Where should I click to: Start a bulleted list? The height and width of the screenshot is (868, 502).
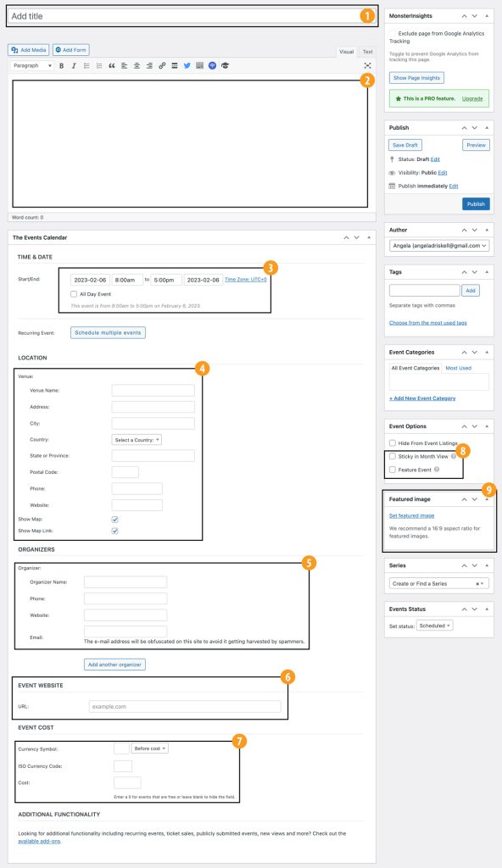pos(86,66)
